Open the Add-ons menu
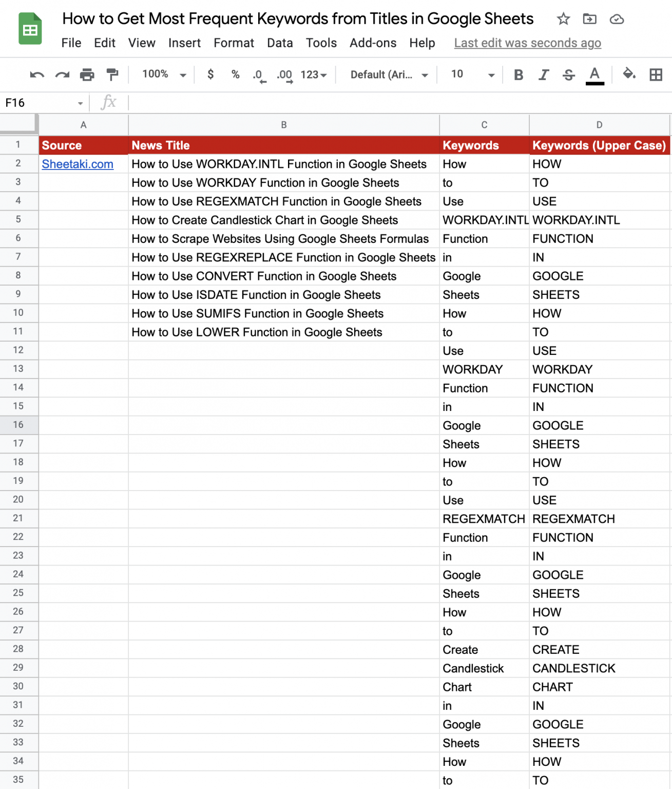 pos(373,43)
